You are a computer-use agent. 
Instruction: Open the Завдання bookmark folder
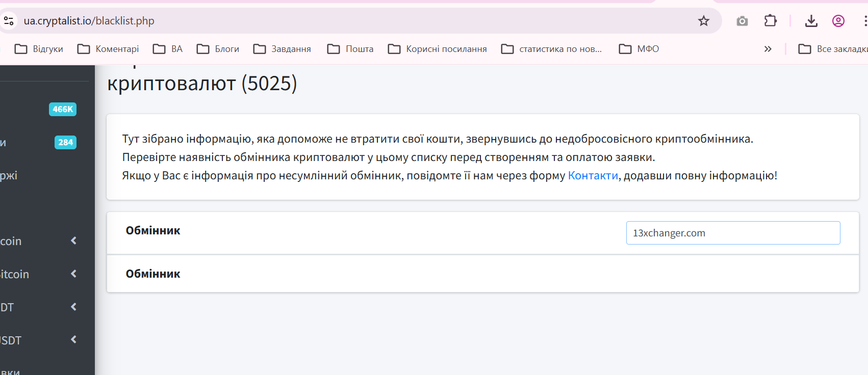pyautogui.click(x=282, y=49)
